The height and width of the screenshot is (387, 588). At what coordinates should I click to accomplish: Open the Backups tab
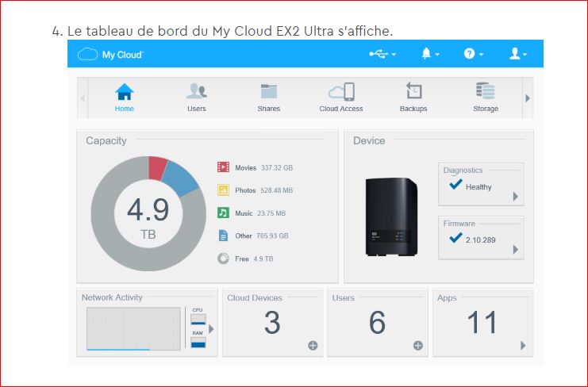(413, 98)
